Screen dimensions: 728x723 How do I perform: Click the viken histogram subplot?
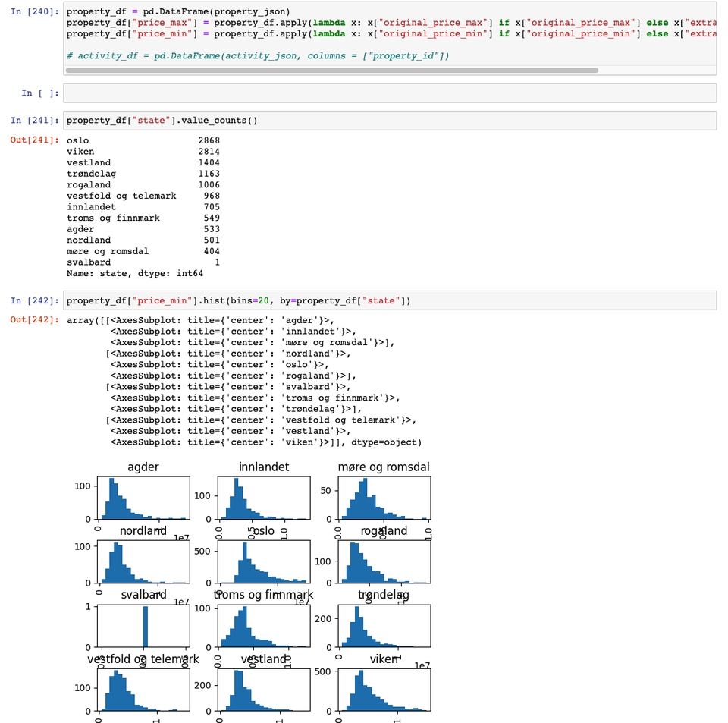click(383, 690)
